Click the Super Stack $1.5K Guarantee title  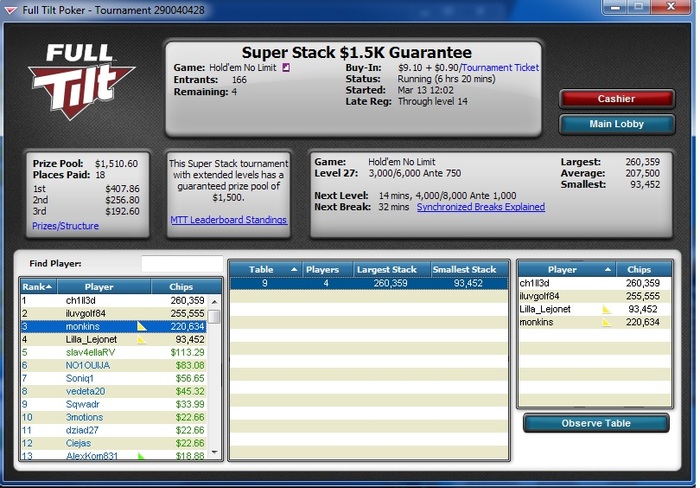point(357,53)
